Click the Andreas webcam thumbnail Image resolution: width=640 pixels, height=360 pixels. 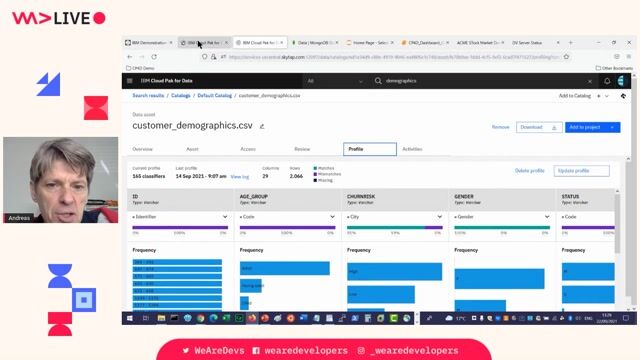(60, 180)
